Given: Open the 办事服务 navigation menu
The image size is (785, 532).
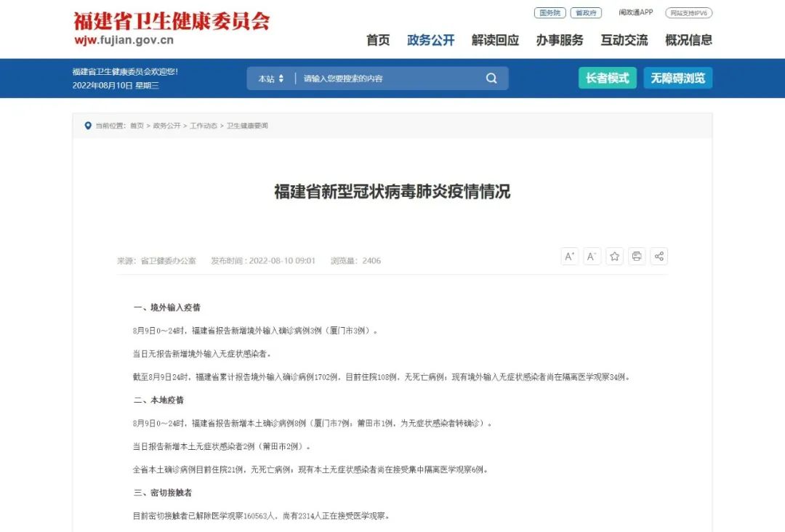Looking at the screenshot, I should point(560,41).
